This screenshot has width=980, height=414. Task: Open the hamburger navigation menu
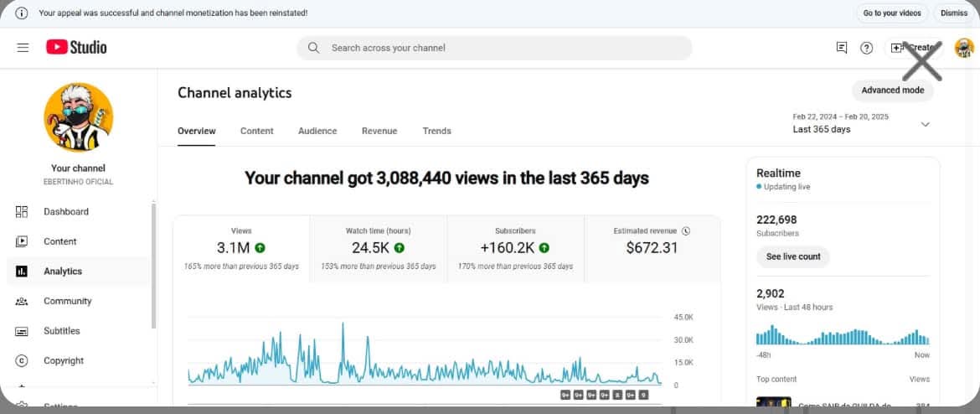point(23,48)
